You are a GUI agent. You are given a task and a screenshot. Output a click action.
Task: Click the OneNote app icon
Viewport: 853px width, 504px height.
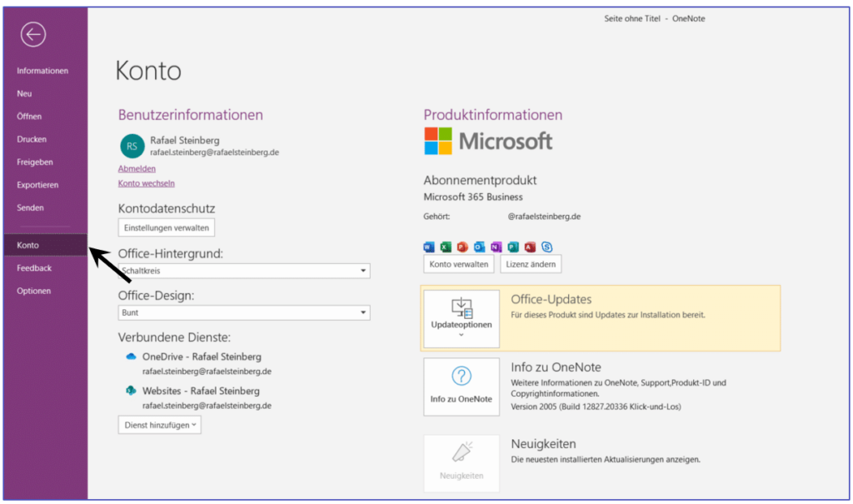(x=496, y=247)
